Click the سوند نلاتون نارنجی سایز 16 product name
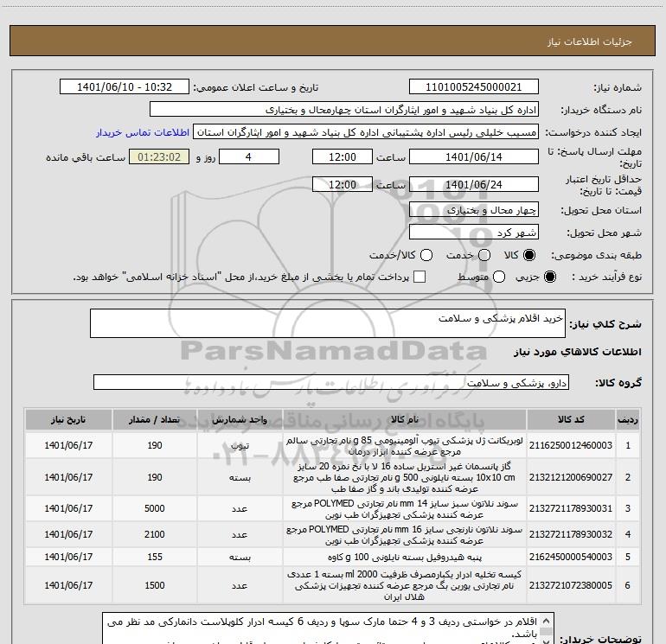This screenshot has width=666, height=644. (405, 534)
